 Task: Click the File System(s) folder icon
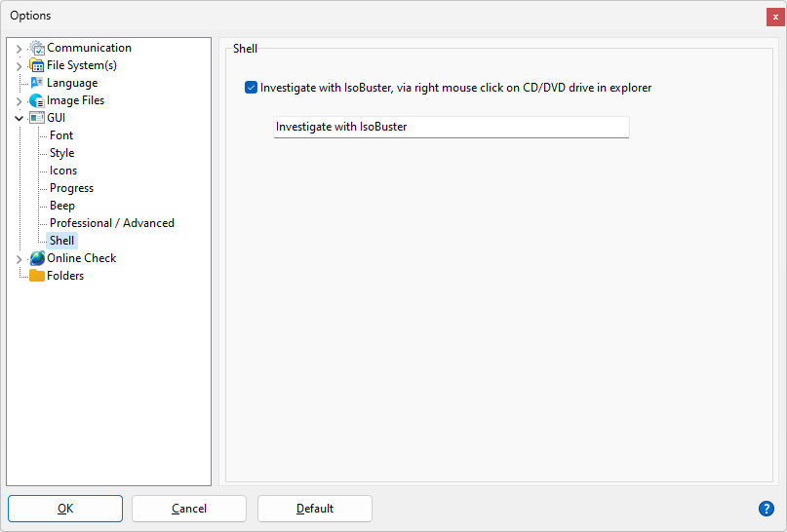(x=37, y=65)
